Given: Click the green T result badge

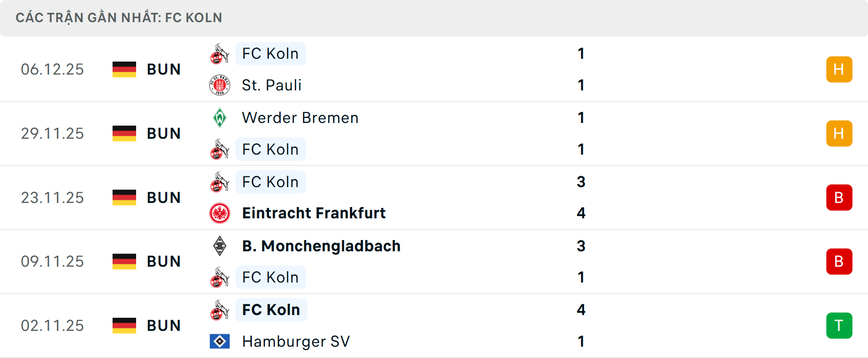Looking at the screenshot, I should 839,325.
